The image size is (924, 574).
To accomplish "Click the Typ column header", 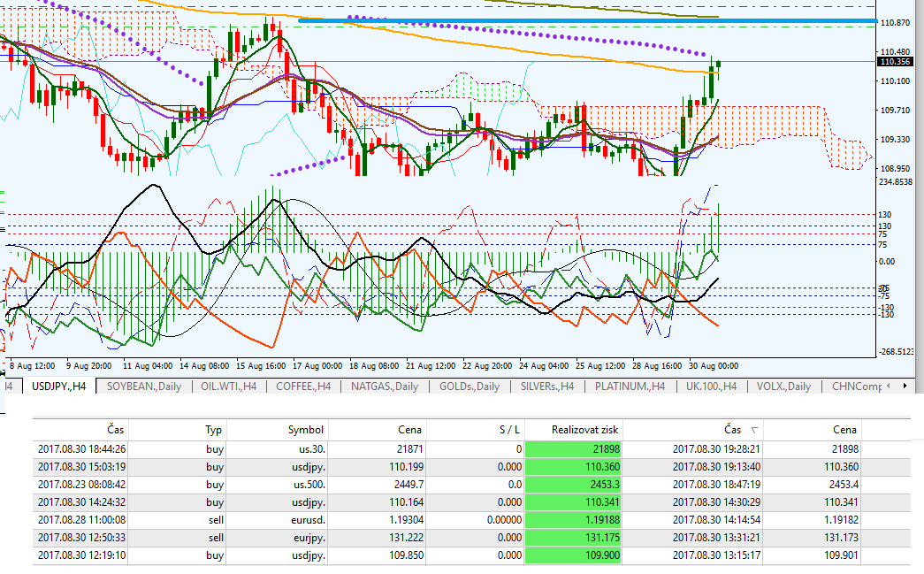I will (213, 429).
